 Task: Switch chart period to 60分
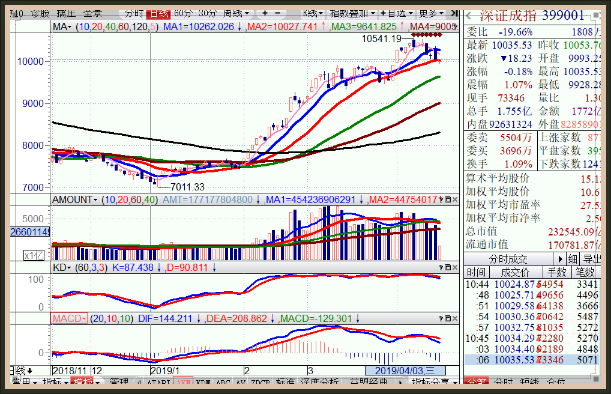[x=183, y=14]
